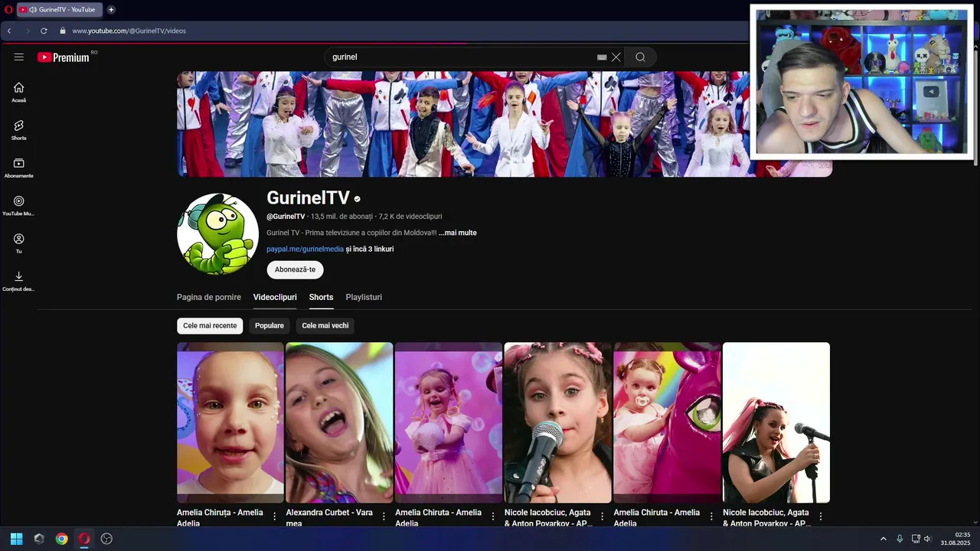The image size is (980, 551).
Task: Open the paypal.me/gurinelmedia link
Action: [305, 249]
